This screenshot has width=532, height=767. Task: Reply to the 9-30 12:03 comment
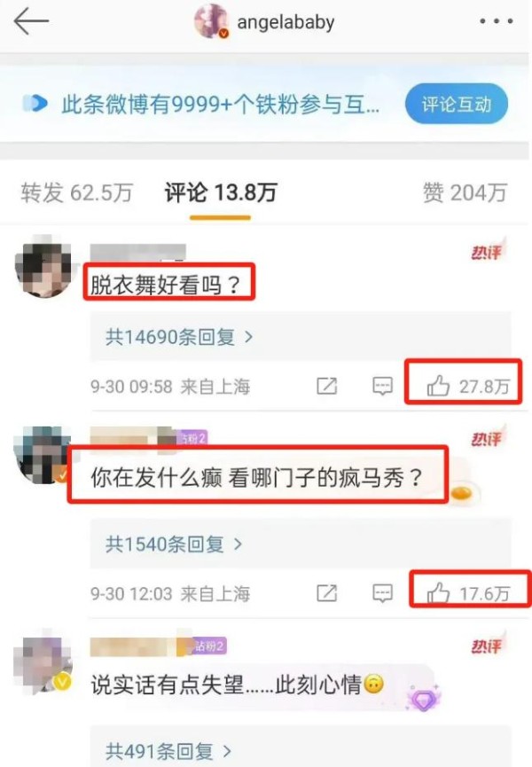[382, 593]
